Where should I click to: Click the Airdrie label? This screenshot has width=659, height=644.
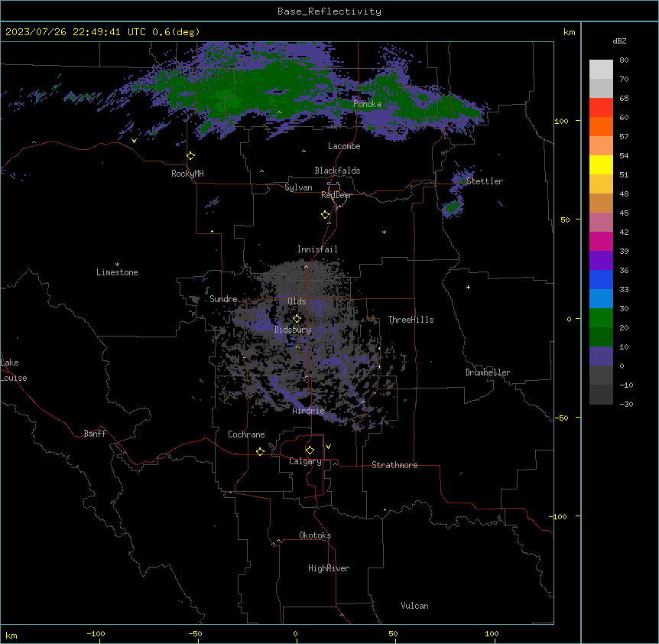(x=309, y=411)
